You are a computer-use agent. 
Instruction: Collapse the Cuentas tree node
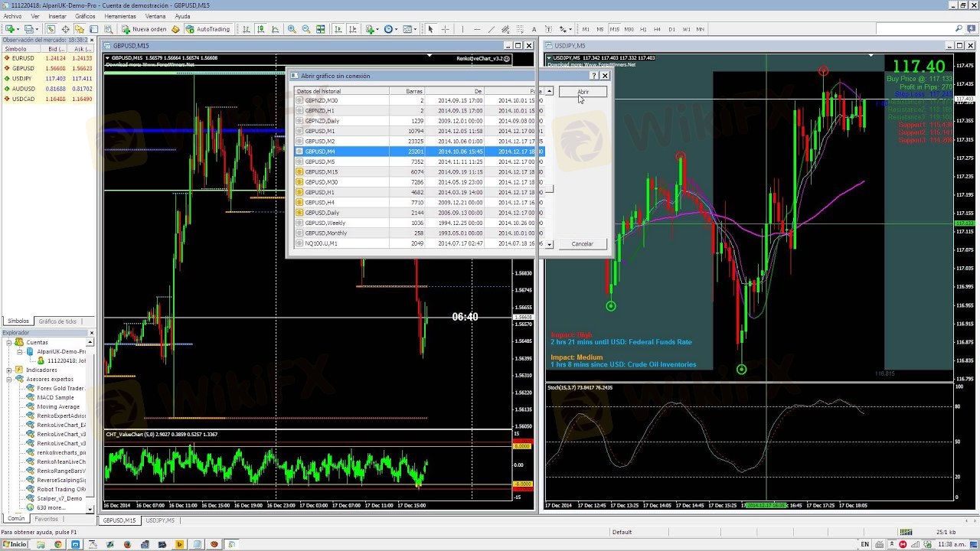9,342
